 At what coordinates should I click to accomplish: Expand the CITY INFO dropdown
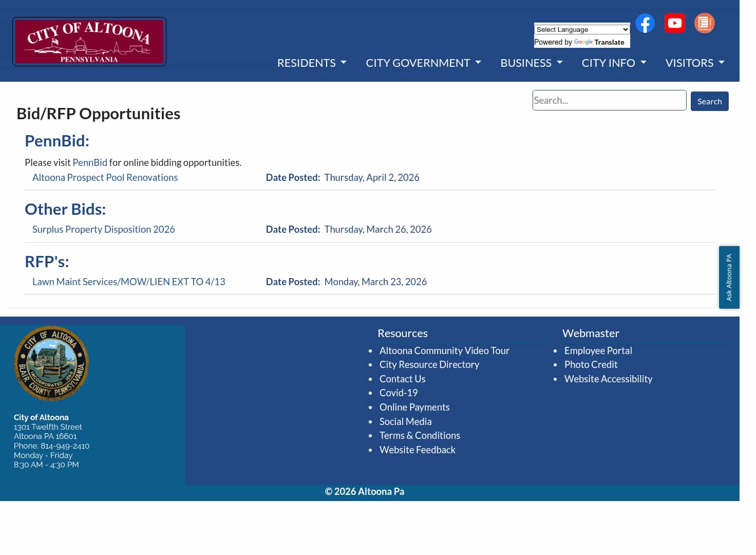click(614, 63)
